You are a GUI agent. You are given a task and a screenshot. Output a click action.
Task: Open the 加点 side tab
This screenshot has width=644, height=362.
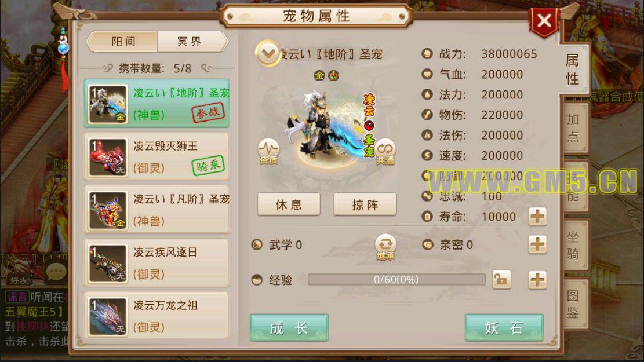click(x=573, y=128)
